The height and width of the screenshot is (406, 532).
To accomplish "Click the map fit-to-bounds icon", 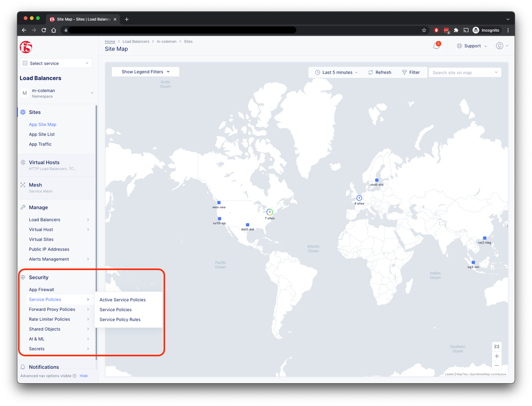I will 496,346.
